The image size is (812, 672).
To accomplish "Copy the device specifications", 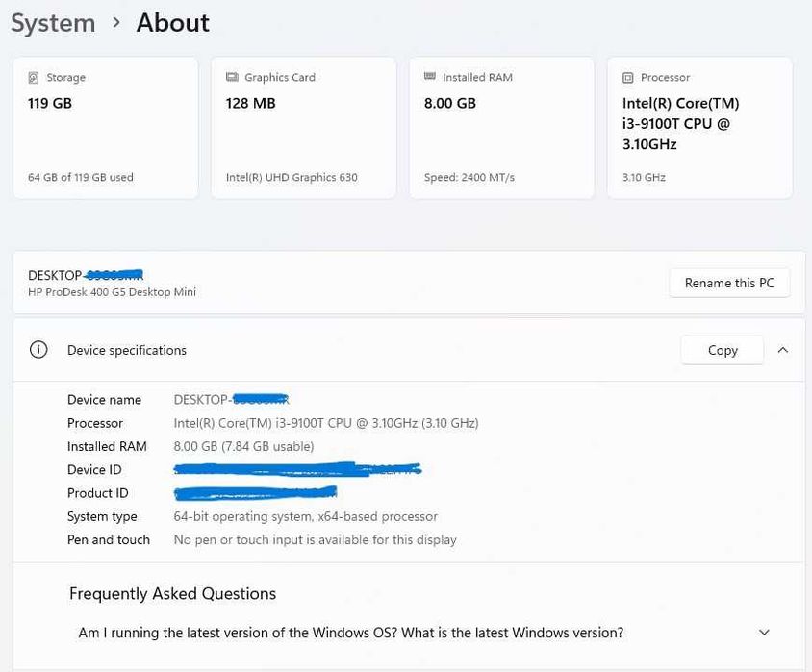I will tap(722, 350).
